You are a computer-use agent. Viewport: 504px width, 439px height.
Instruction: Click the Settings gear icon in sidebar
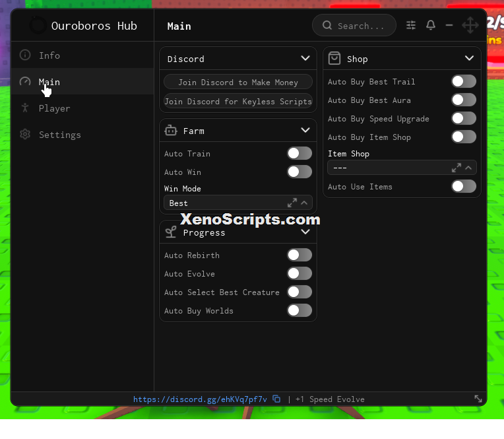[25, 135]
